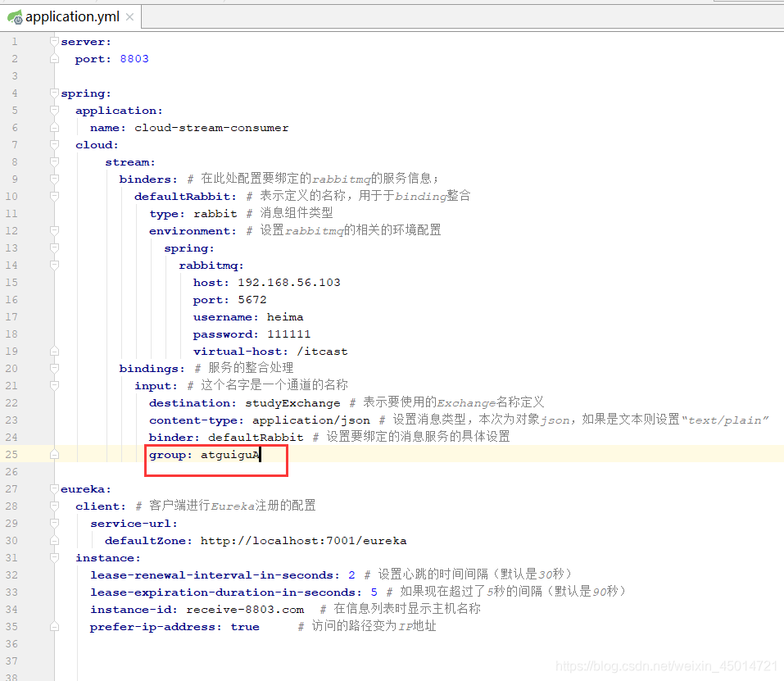
Task: Click the defaultZone URL http://localhost:7001/eureka
Action: tap(303, 541)
